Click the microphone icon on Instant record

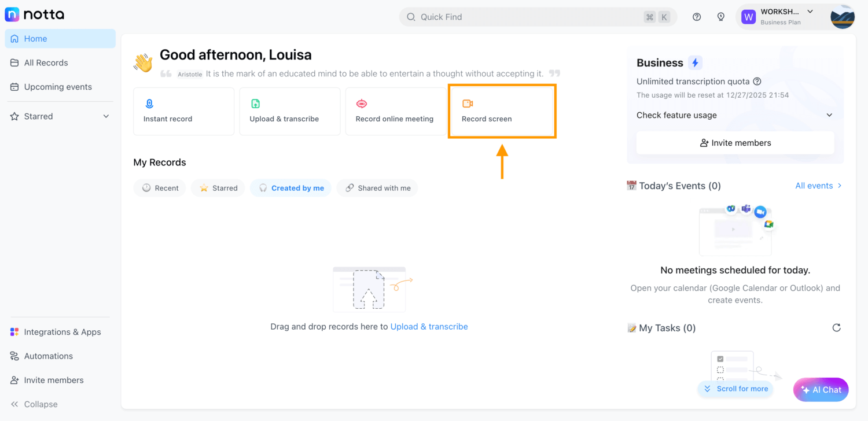pyautogui.click(x=149, y=104)
